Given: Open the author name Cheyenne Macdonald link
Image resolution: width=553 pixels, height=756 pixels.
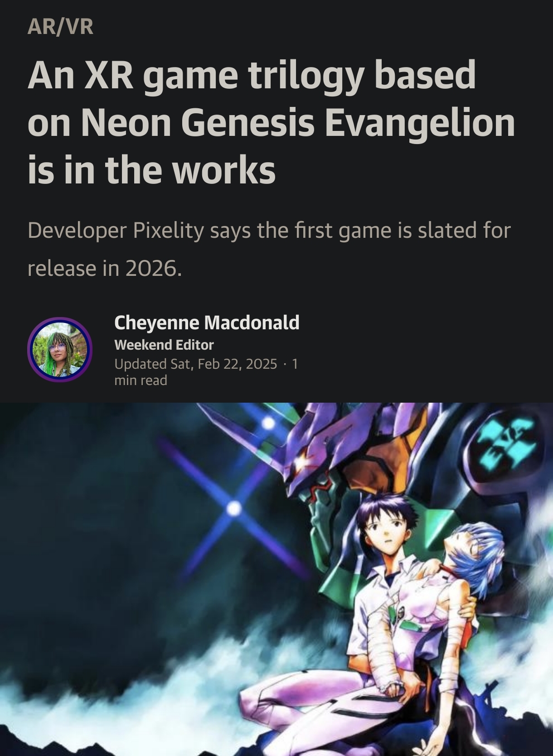Looking at the screenshot, I should pyautogui.click(x=207, y=323).
